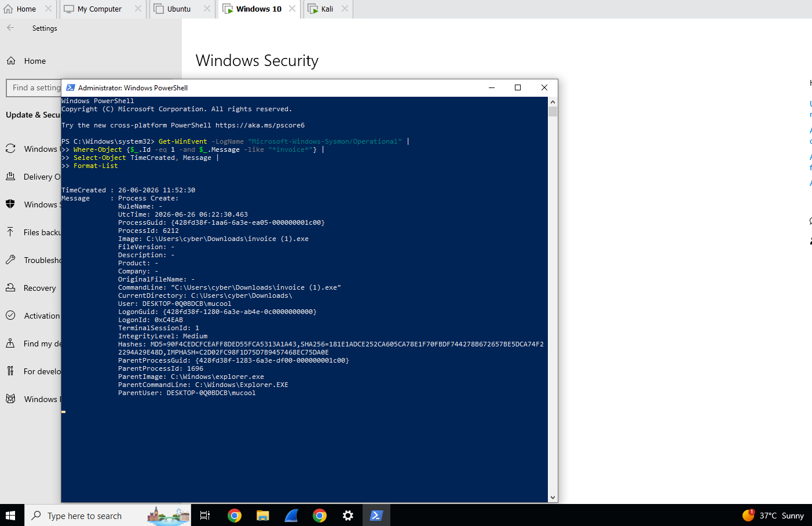
Task: Select the Home label in Settings
Action: tap(35, 61)
